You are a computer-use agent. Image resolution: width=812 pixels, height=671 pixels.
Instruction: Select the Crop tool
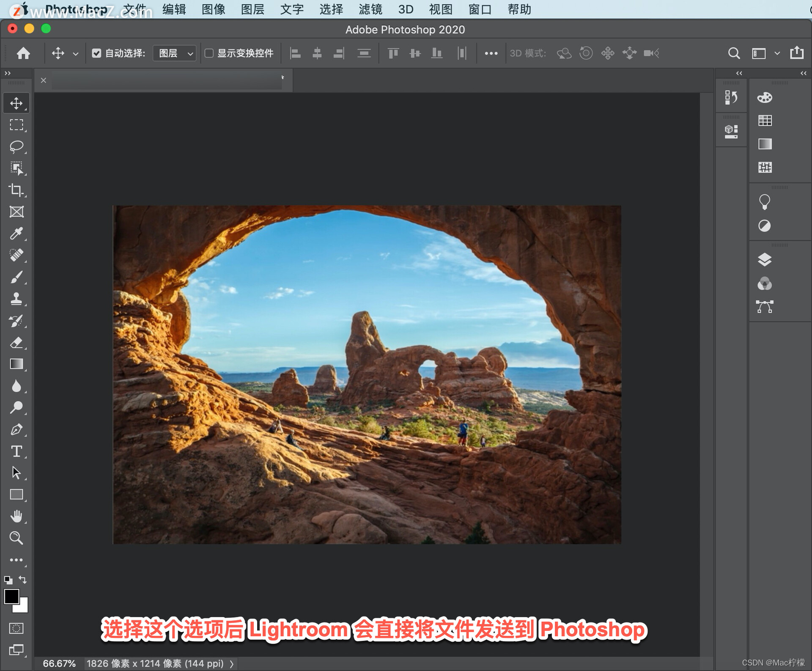pos(16,190)
